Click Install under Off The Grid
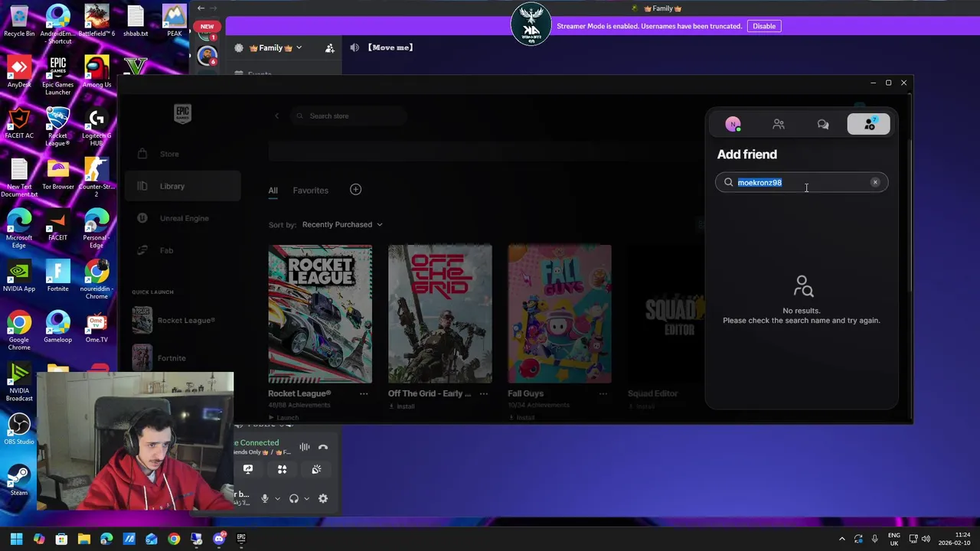This screenshot has width=980, height=551. [x=402, y=406]
